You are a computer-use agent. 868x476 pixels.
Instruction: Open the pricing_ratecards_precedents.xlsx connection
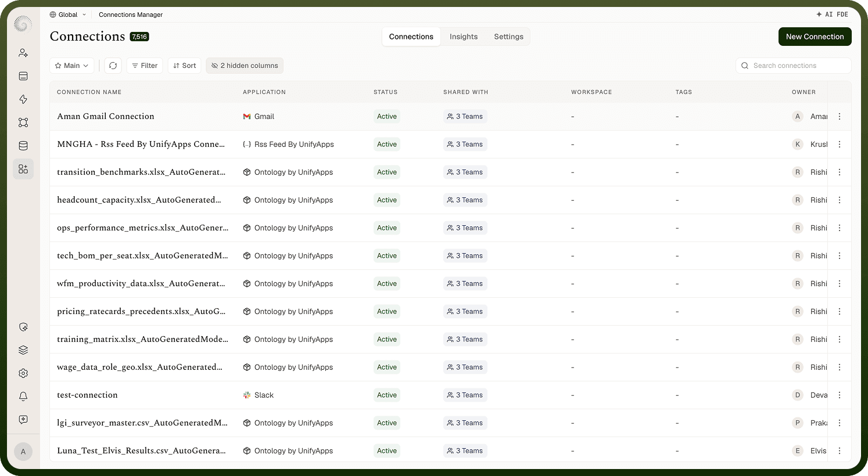coord(141,312)
